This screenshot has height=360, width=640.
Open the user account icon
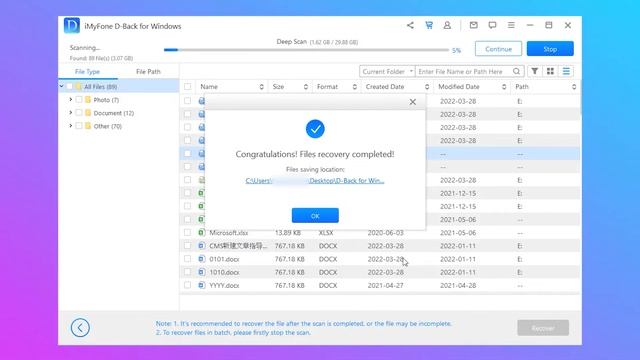(x=447, y=25)
